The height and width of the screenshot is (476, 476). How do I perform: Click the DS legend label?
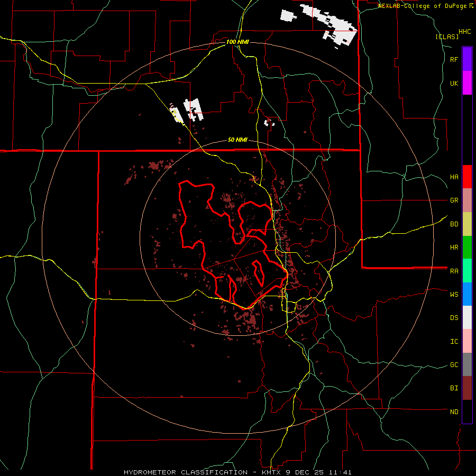point(454,317)
